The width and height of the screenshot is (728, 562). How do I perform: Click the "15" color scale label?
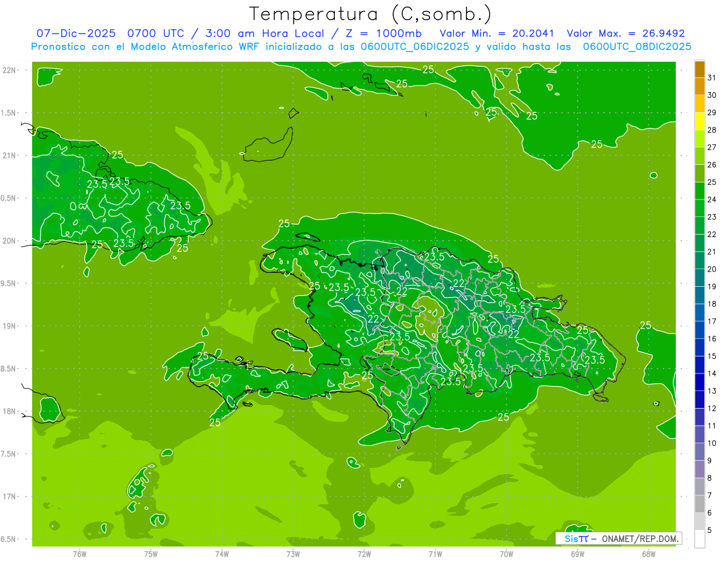tap(712, 356)
